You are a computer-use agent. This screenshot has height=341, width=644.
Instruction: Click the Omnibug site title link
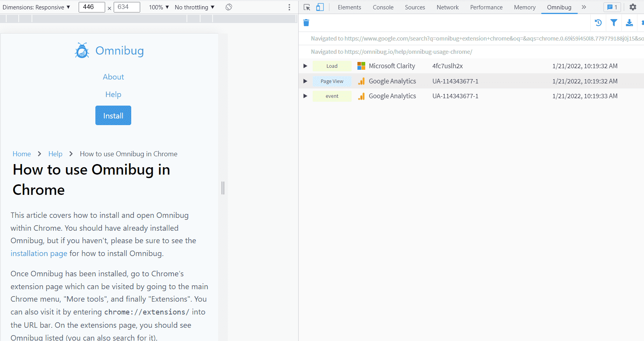coord(120,51)
